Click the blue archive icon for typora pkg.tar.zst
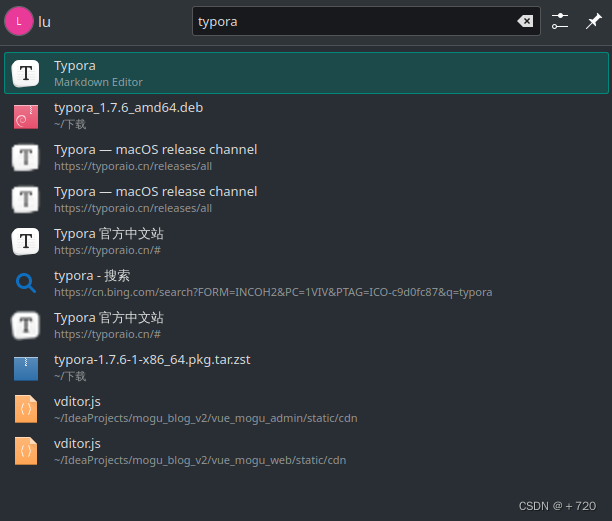612x521 pixels. [26, 368]
